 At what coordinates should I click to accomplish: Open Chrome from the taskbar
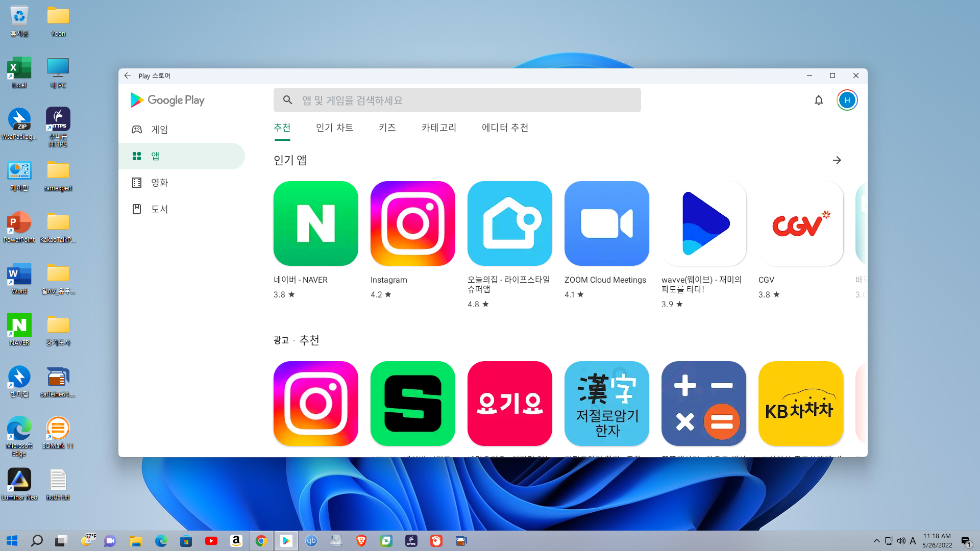pos(261,541)
